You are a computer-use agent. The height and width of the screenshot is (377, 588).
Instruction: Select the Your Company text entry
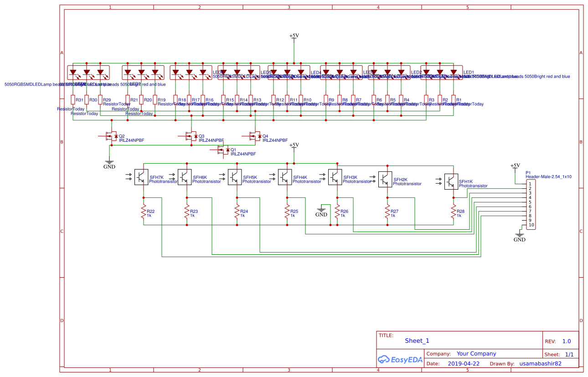coord(475,353)
